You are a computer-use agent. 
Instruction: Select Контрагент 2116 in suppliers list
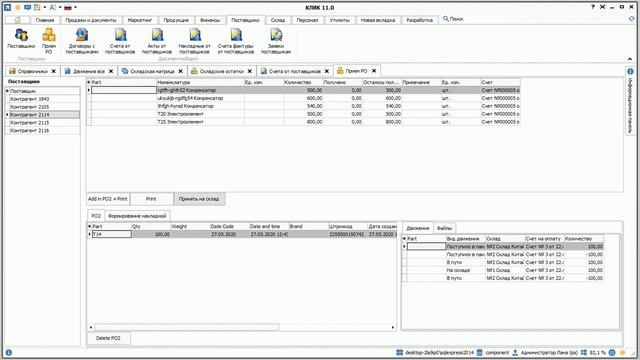42,130
